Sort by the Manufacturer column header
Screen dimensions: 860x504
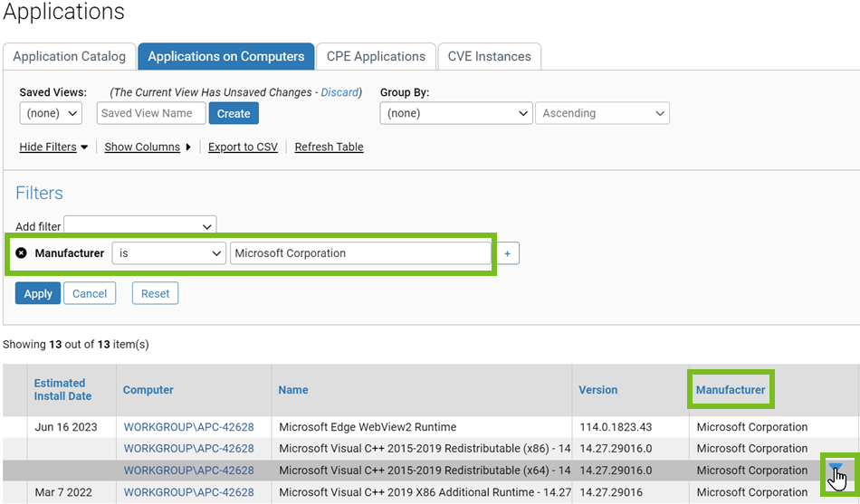pos(730,390)
